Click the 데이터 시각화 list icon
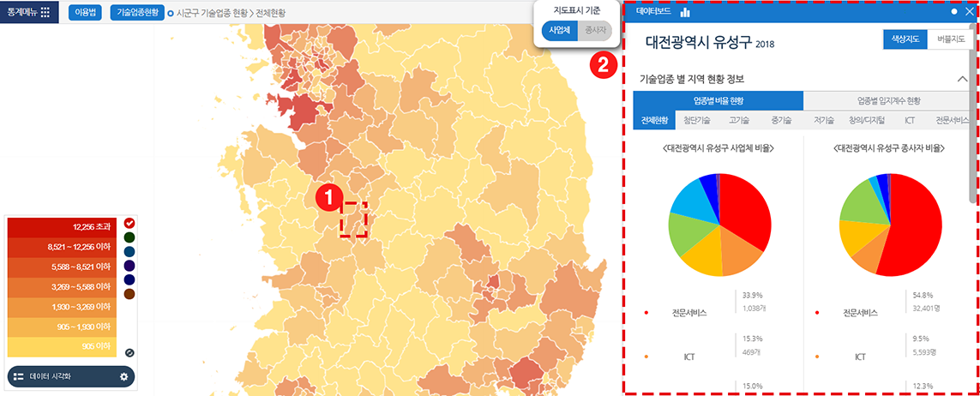Screen dimensions: 980x396 18,376
